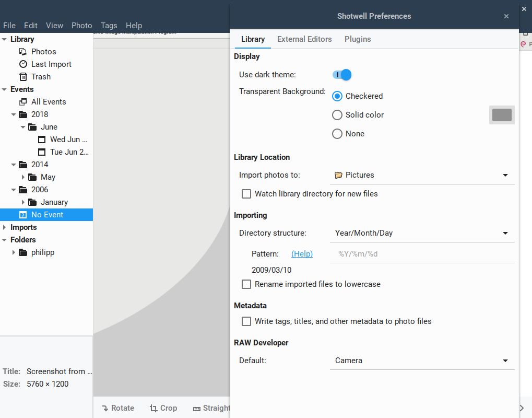
Task: Open the Tags menu
Action: coord(109,25)
